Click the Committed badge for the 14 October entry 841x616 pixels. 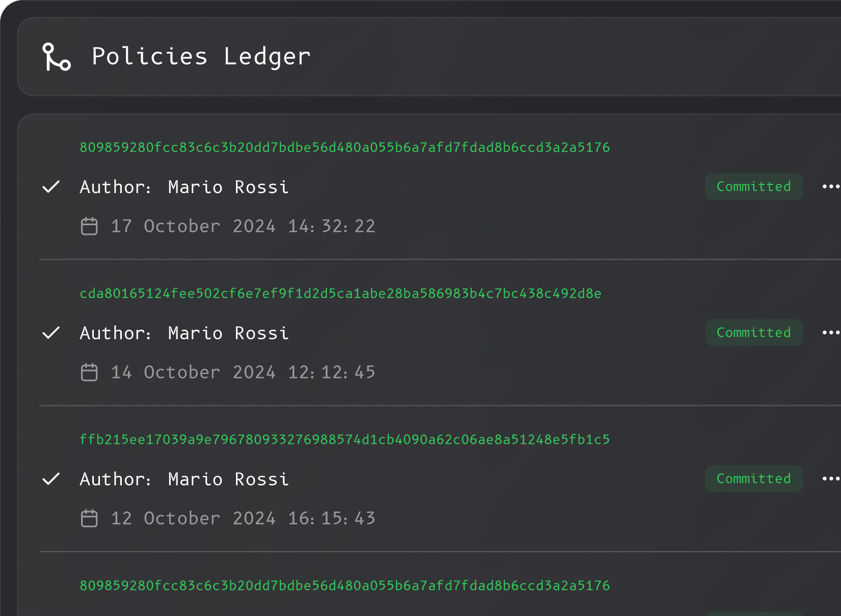(754, 333)
